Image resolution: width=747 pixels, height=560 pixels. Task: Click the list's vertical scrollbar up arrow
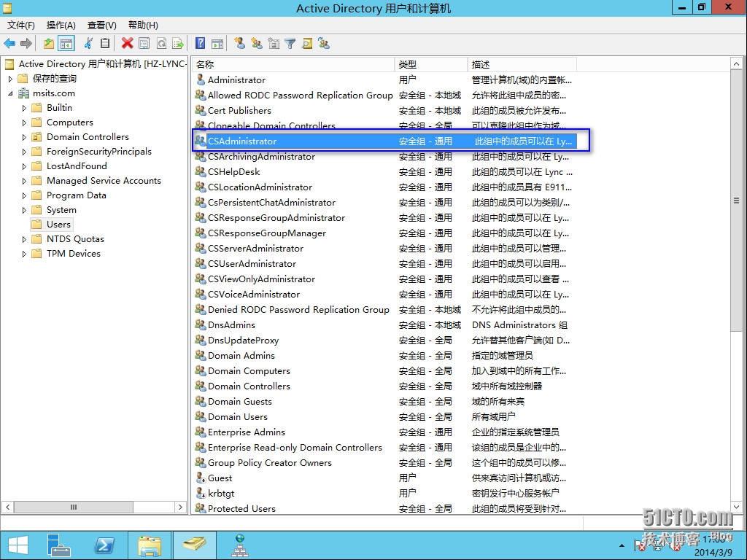pos(736,64)
